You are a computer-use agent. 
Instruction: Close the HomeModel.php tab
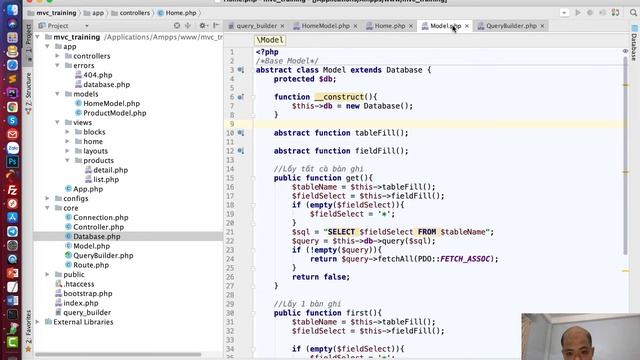point(355,26)
